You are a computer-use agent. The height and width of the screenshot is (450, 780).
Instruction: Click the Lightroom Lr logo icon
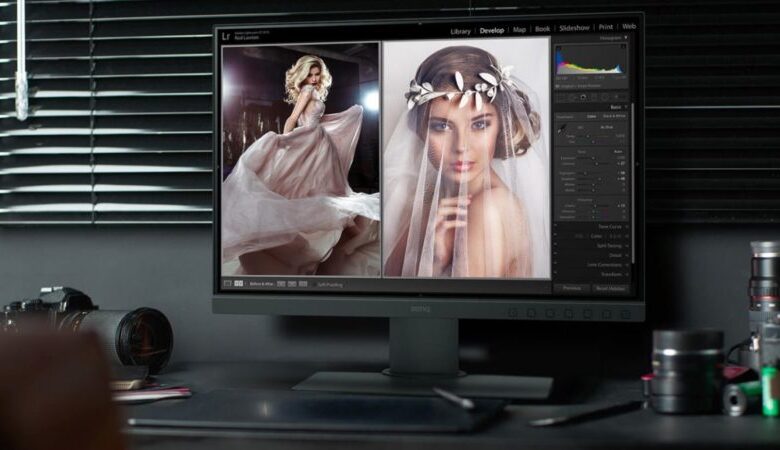pyautogui.click(x=226, y=36)
